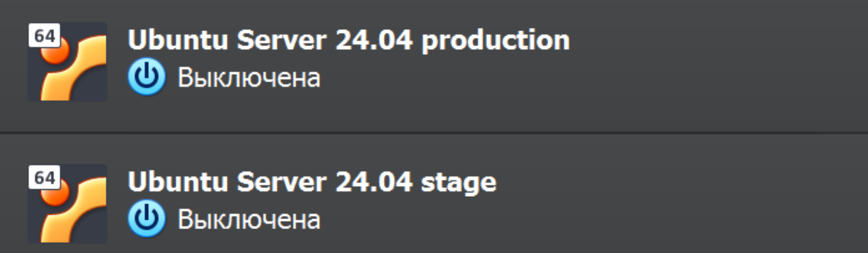Click "24.04" in the stage VM title
The width and height of the screenshot is (868, 253).
point(373,182)
